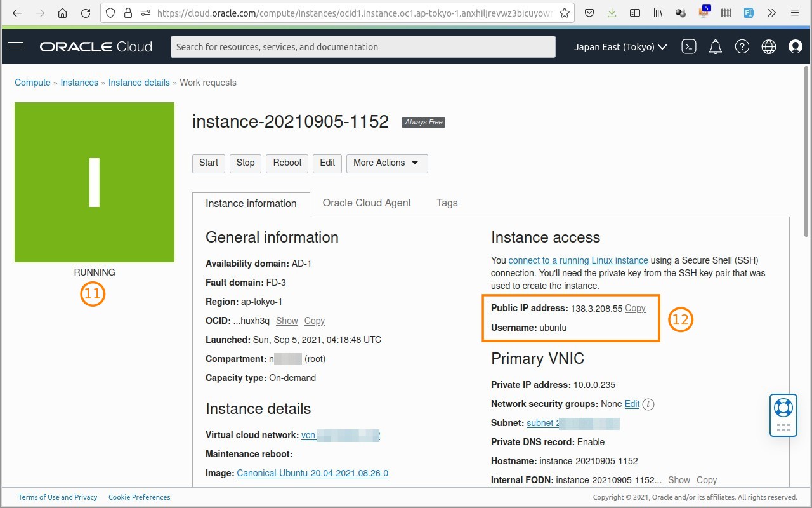Show the tracking protection shield icon

110,13
